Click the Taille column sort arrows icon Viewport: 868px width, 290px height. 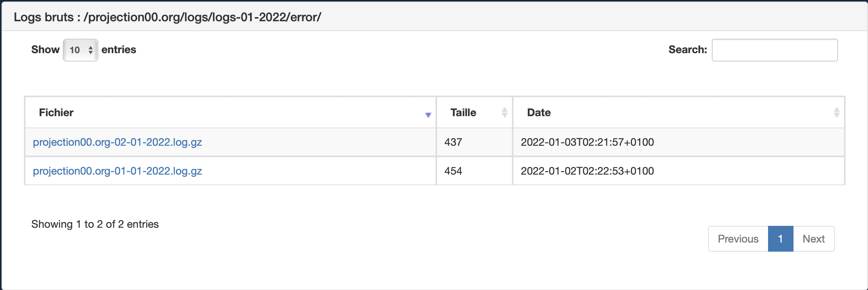[x=504, y=112]
